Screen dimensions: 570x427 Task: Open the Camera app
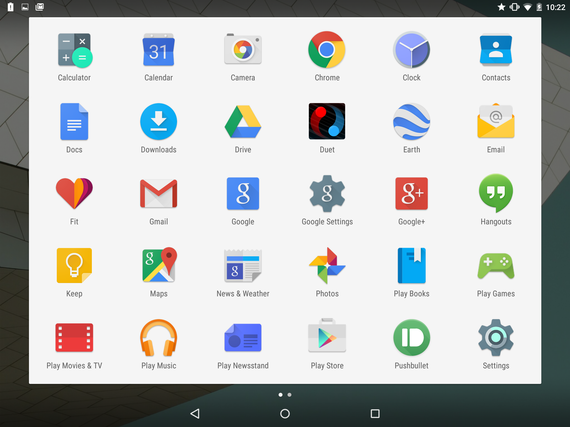pos(243,49)
